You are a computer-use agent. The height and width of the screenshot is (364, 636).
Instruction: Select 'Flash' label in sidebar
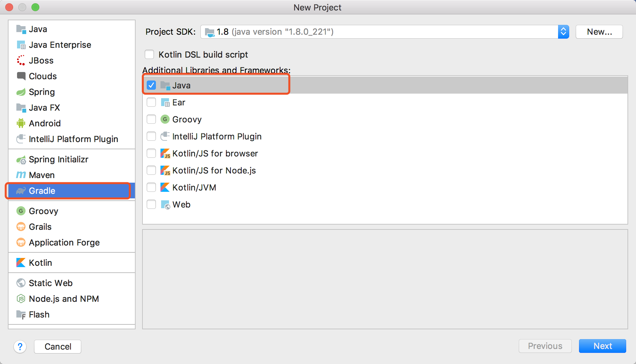[x=39, y=315]
